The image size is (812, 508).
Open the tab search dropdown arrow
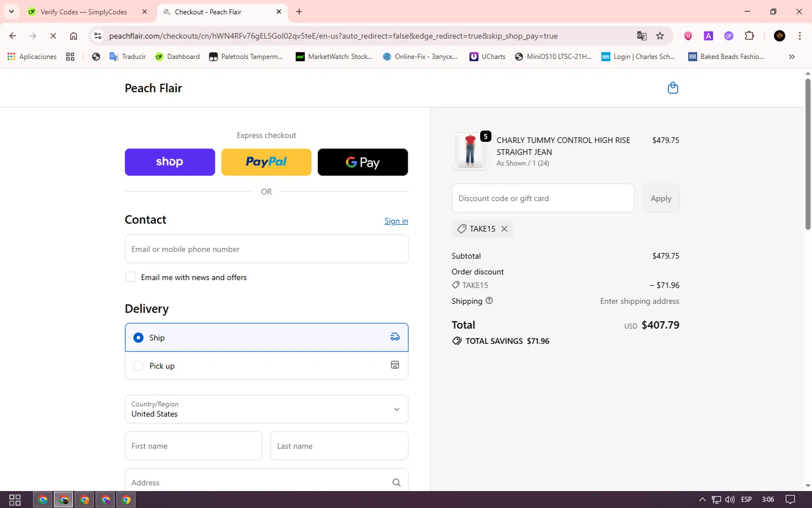[x=11, y=11]
